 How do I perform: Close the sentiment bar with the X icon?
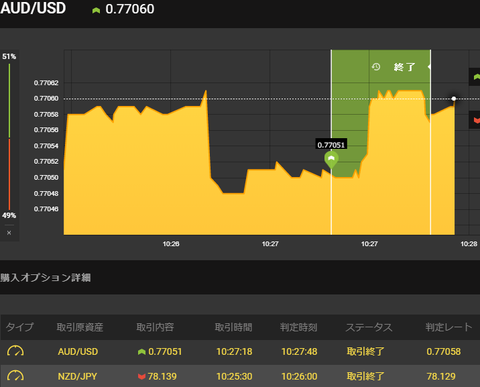[x=9, y=233]
